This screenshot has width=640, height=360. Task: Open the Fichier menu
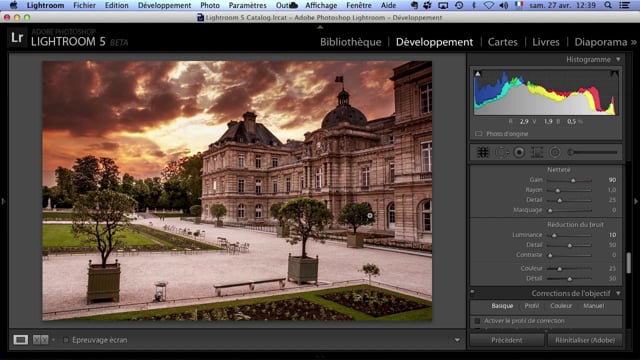[84, 5]
